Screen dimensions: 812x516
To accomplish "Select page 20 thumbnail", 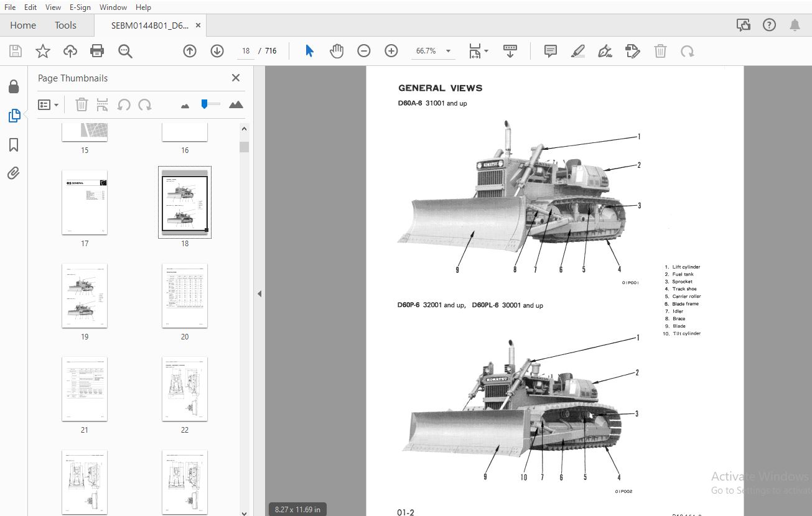I will [185, 296].
